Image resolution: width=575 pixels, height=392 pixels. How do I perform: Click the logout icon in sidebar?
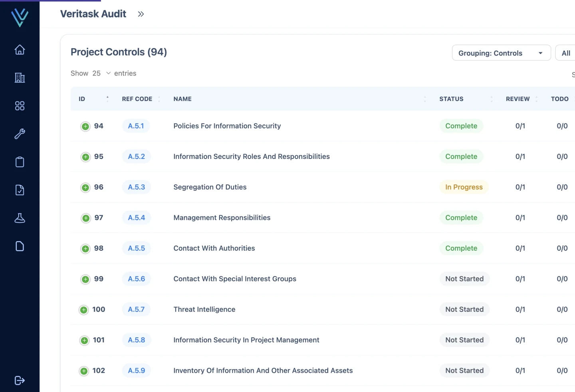point(20,380)
